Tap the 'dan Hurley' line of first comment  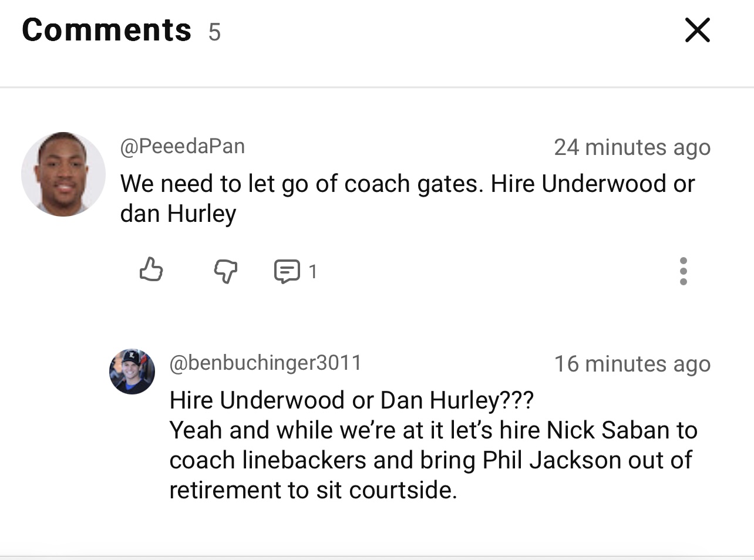(x=178, y=214)
